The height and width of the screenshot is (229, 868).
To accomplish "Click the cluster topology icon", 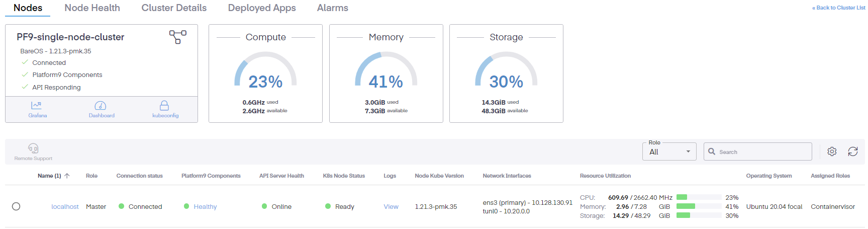I will click(178, 37).
